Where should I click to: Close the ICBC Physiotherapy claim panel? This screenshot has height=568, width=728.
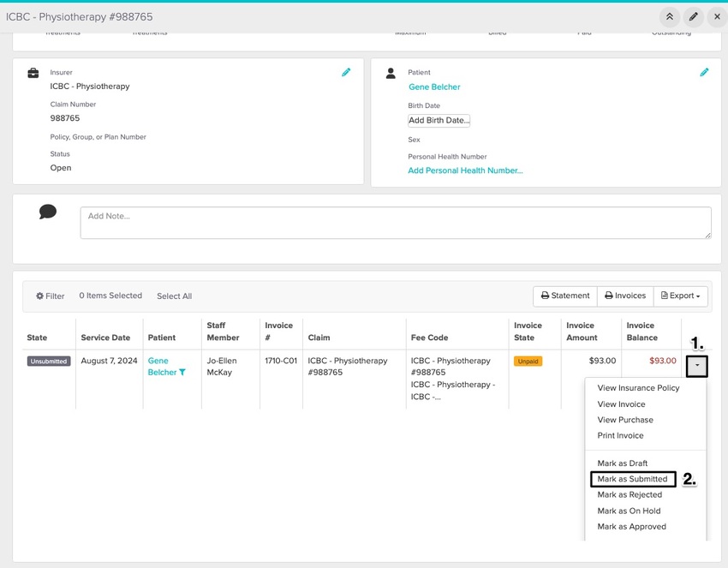tap(717, 17)
